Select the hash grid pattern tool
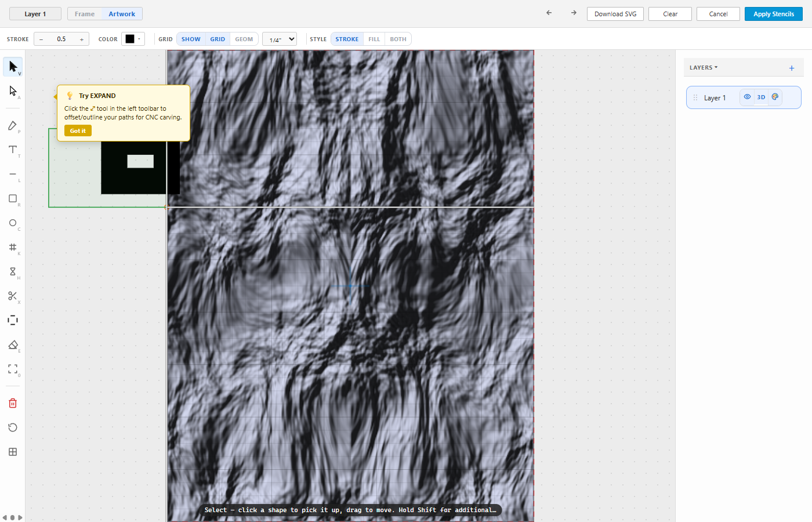 point(13,247)
